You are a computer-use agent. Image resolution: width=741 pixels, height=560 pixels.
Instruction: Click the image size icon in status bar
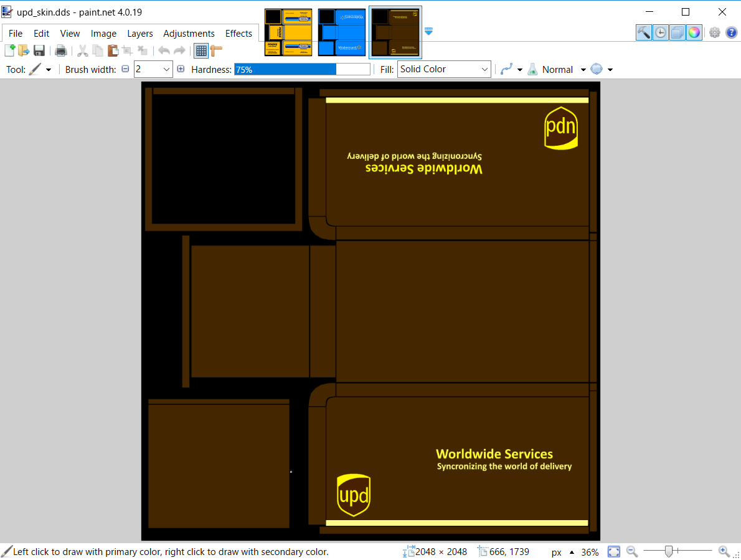[x=408, y=551]
